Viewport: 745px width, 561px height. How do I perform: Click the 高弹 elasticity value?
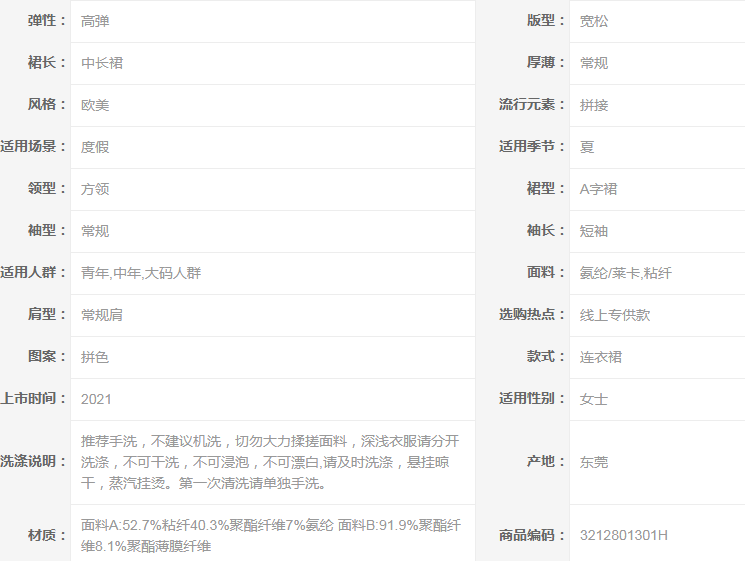tap(95, 21)
